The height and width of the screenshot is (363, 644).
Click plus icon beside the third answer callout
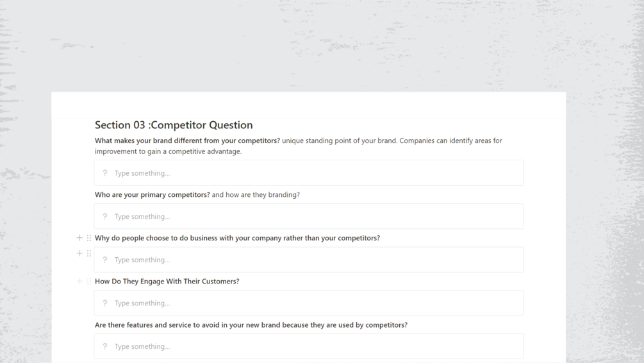pos(79,253)
